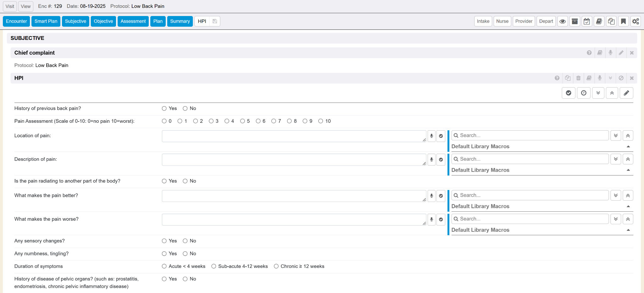Choose Chronic ≥ 12 weeks duration
644x293 pixels.
coord(276,266)
